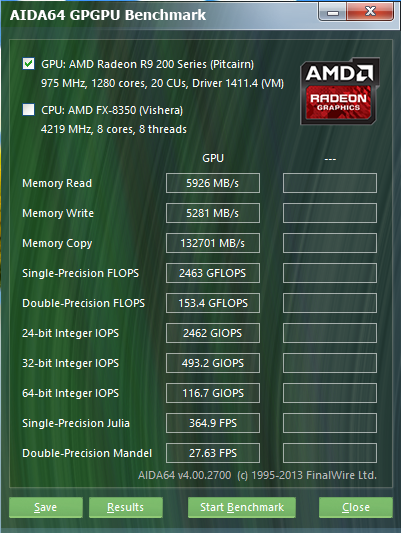The height and width of the screenshot is (533, 401).
Task: Click the Memory Write 5281 MB/s value
Action: point(213,213)
